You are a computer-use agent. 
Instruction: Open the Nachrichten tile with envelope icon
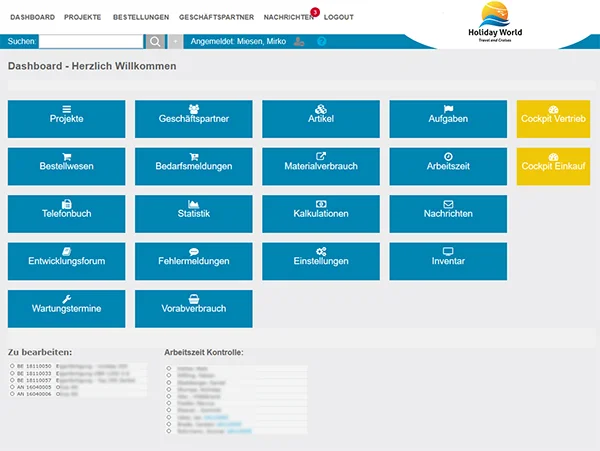tap(448, 214)
